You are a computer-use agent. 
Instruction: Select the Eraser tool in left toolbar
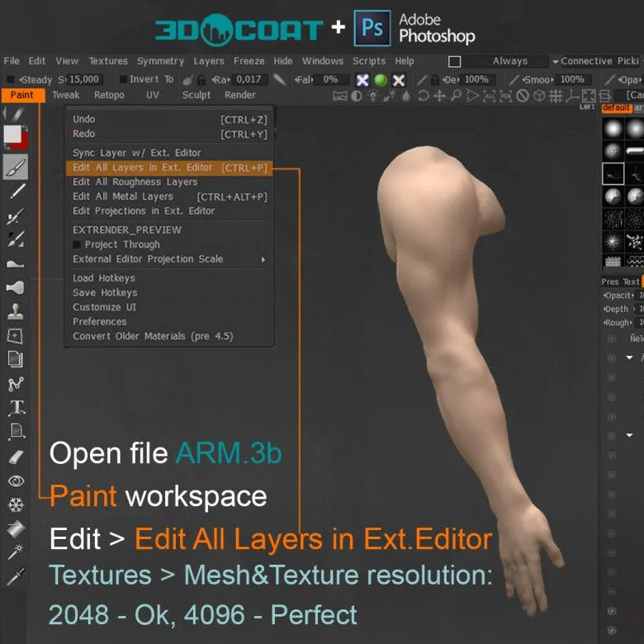[x=16, y=457]
